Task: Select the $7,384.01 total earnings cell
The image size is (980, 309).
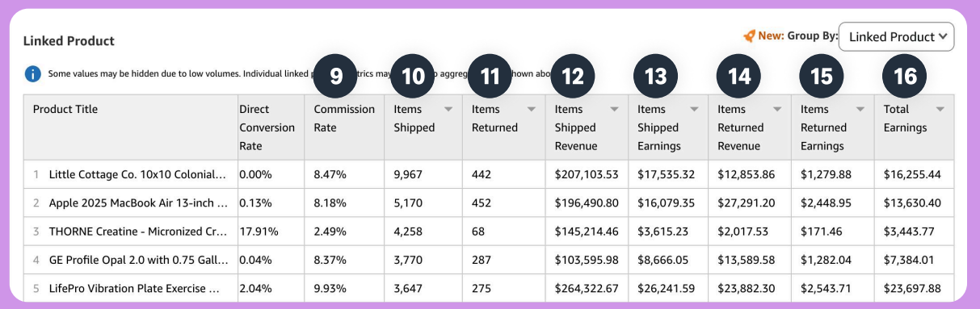Action: [x=914, y=260]
